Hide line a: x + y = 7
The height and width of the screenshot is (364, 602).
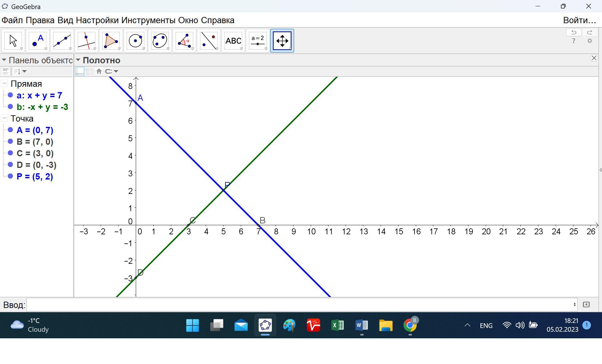coord(10,95)
